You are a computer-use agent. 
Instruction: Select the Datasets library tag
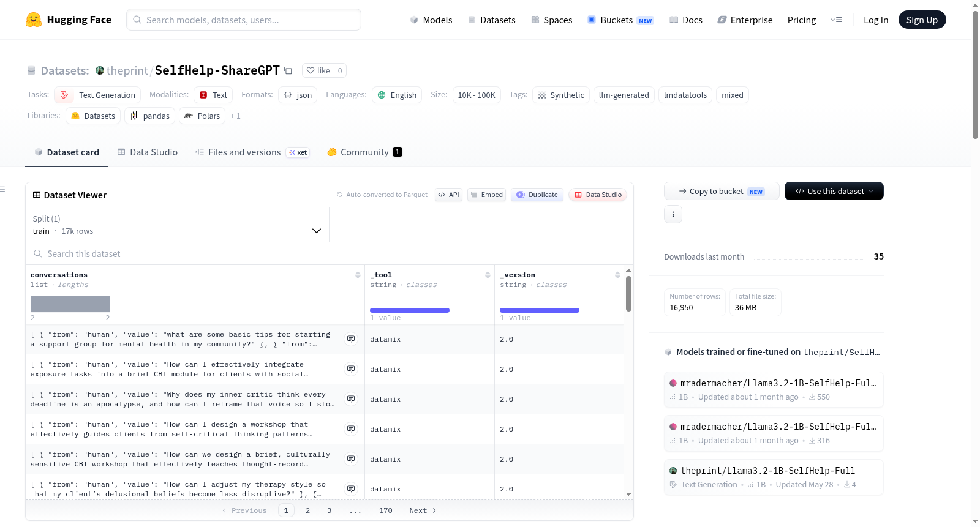pos(93,116)
